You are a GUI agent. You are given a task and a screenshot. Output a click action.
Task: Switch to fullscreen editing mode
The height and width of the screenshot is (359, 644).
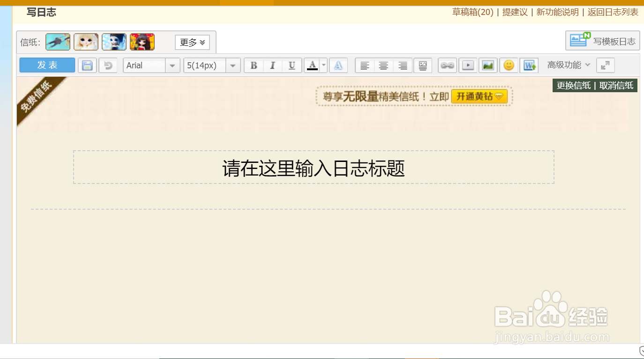(605, 65)
